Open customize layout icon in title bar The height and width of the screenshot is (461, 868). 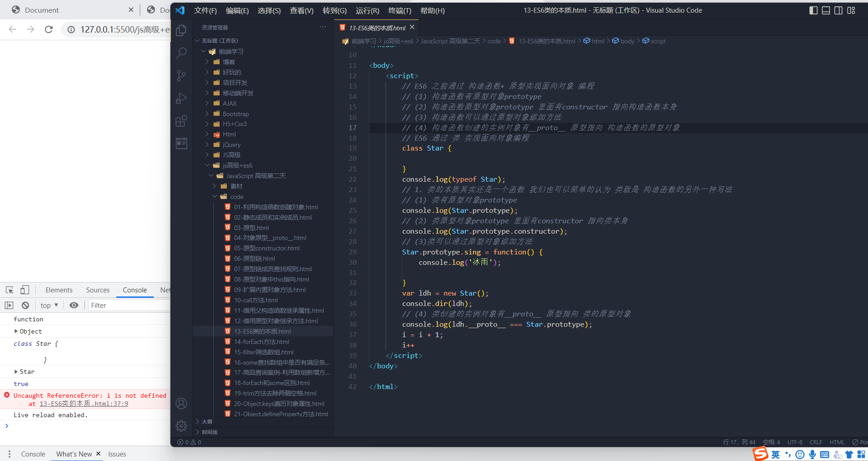851,10
